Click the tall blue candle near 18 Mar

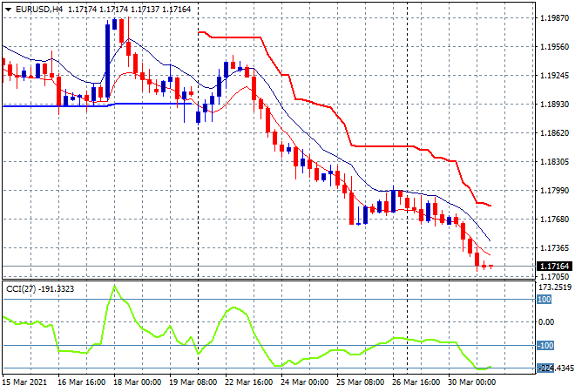point(108,51)
